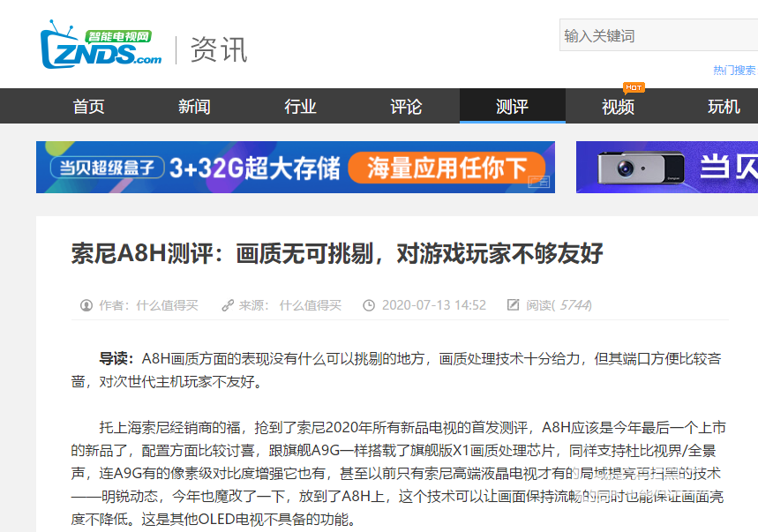This screenshot has height=532, width=758.
Task: Click the read count 5744
Action: coord(574,305)
